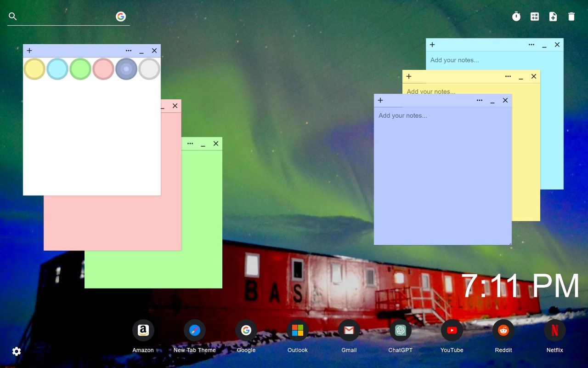Open the three-dot menu on the green note
The image size is (588, 368).
click(190, 144)
